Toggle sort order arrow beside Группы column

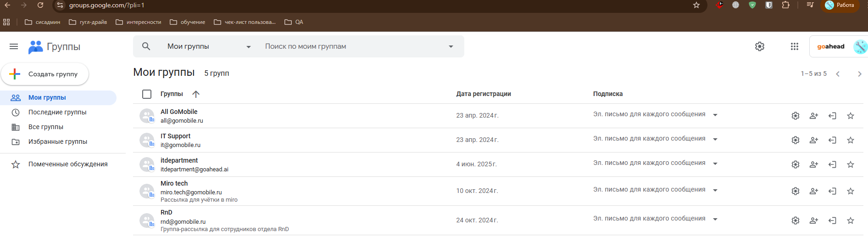click(x=196, y=94)
